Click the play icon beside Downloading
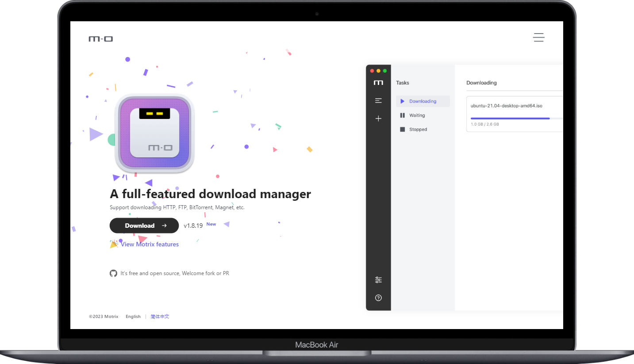Screen dimensions: 634x364 tap(403, 101)
